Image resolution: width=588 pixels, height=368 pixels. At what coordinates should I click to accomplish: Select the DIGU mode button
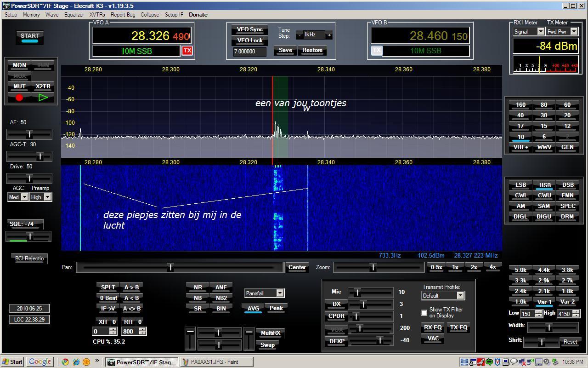coord(544,217)
